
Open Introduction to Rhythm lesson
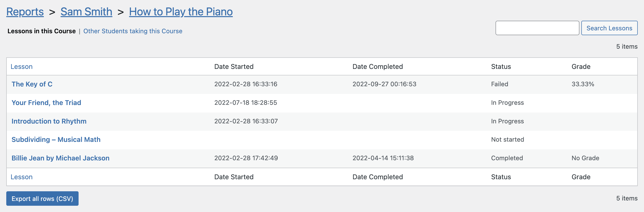pos(49,121)
